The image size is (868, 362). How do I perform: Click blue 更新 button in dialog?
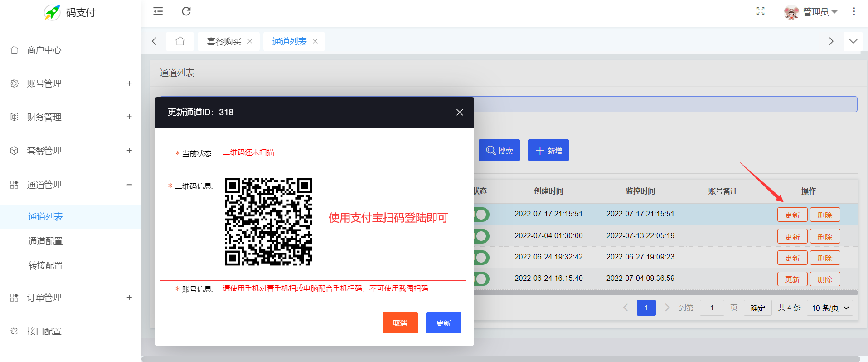click(x=444, y=323)
